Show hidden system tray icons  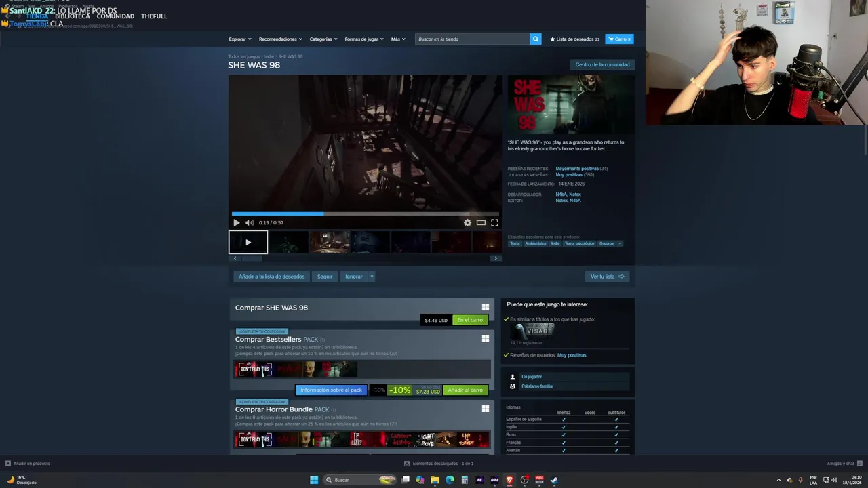point(778,480)
